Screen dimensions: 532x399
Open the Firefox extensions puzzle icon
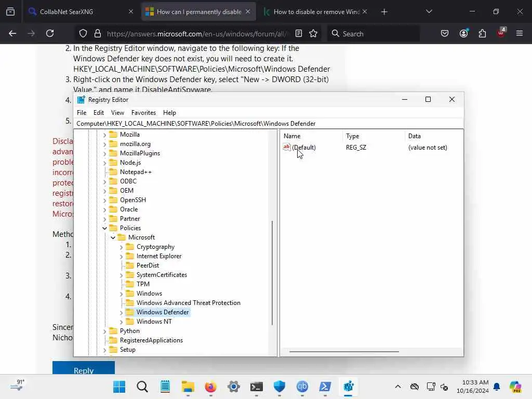pos(482,34)
